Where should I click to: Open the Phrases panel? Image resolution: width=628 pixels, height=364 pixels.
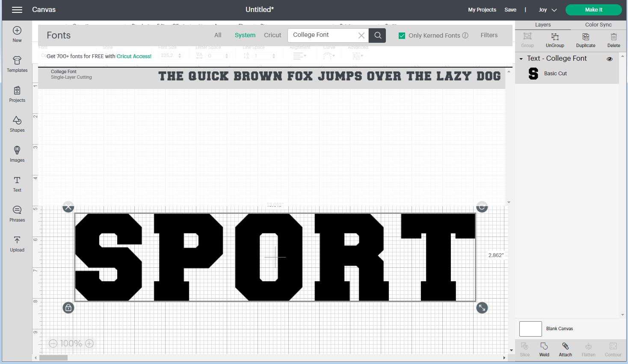click(17, 214)
